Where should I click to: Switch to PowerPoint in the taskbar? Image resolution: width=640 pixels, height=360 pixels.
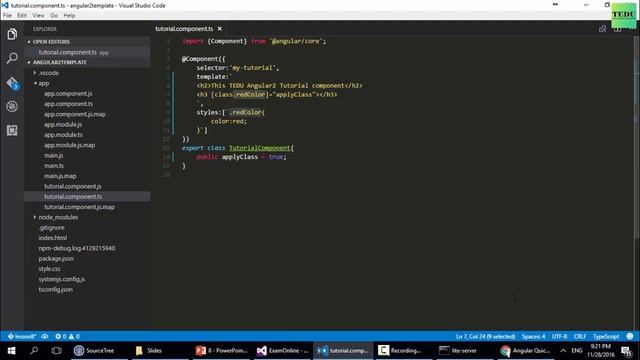tap(221, 351)
